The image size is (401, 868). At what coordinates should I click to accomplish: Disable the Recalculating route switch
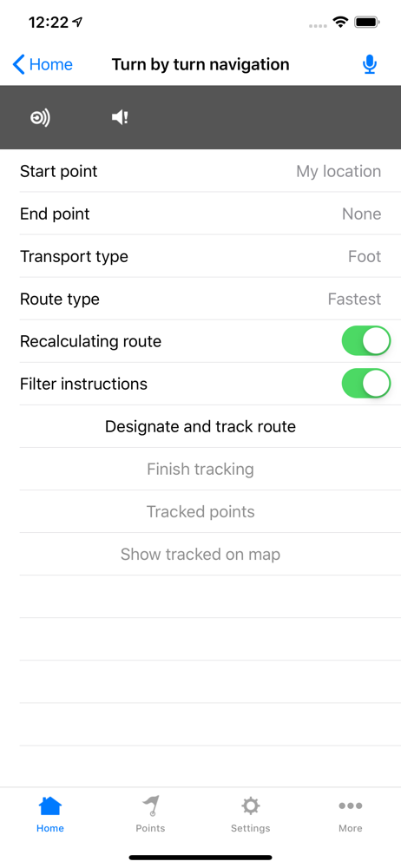click(366, 341)
